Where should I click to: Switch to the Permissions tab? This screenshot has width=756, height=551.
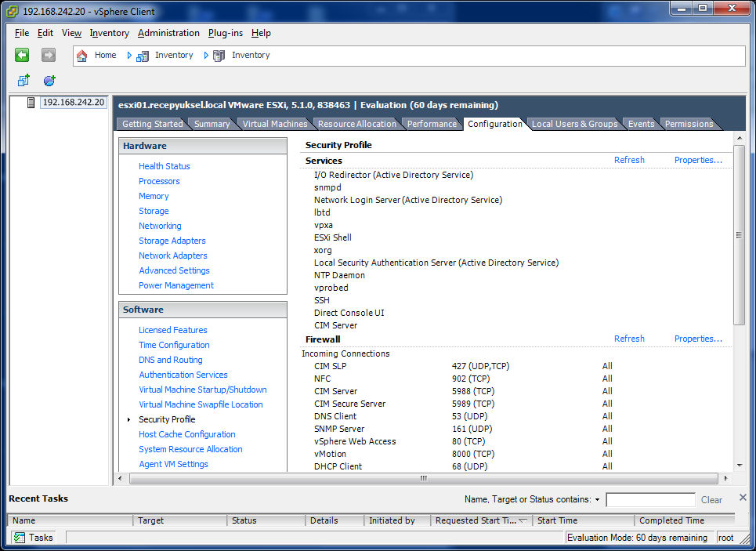[689, 124]
